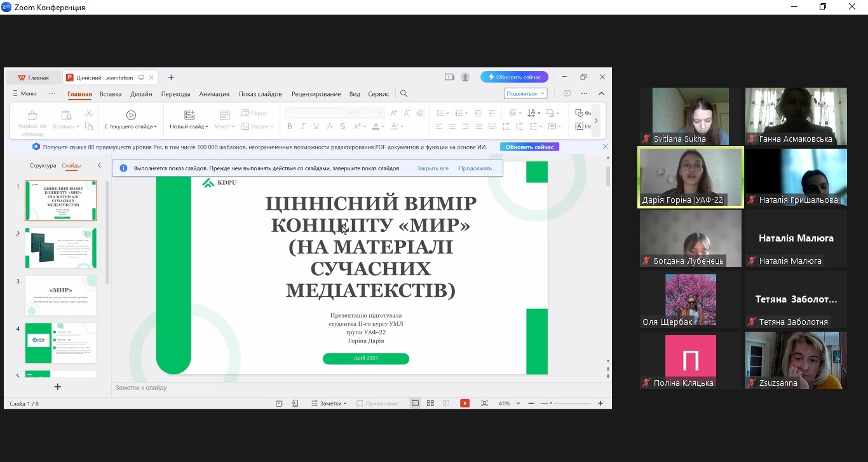The width and height of the screenshot is (868, 462).
Task: Click the Bold formatting icon
Action: 290,126
